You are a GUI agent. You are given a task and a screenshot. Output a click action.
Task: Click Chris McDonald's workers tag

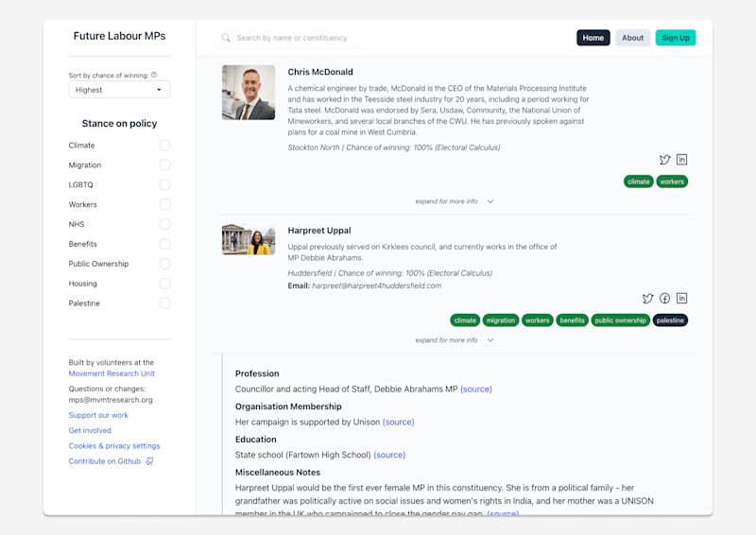[672, 181]
